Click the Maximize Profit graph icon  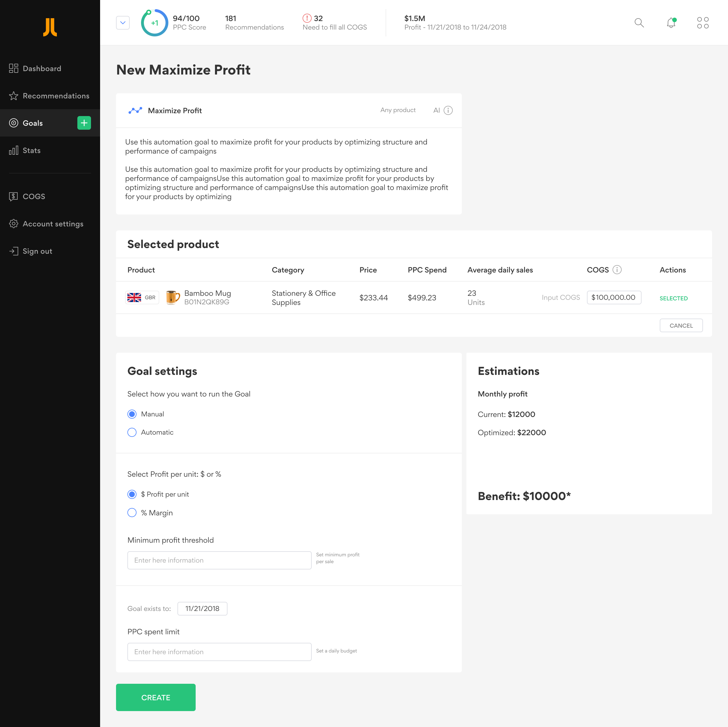135,110
